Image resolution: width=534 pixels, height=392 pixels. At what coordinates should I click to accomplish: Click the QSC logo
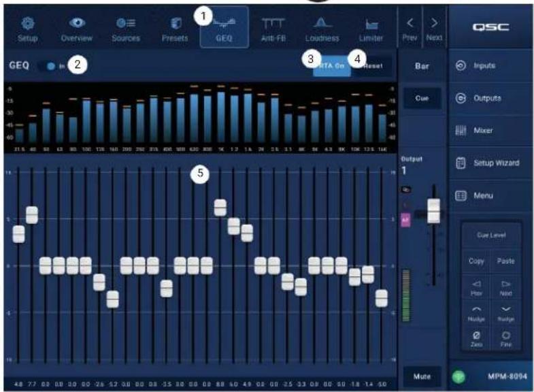point(490,27)
